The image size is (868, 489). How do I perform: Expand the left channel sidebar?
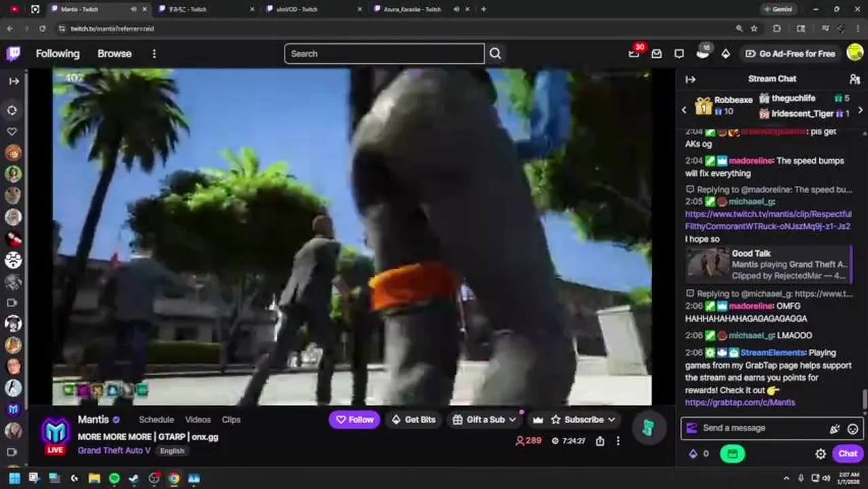pos(14,81)
